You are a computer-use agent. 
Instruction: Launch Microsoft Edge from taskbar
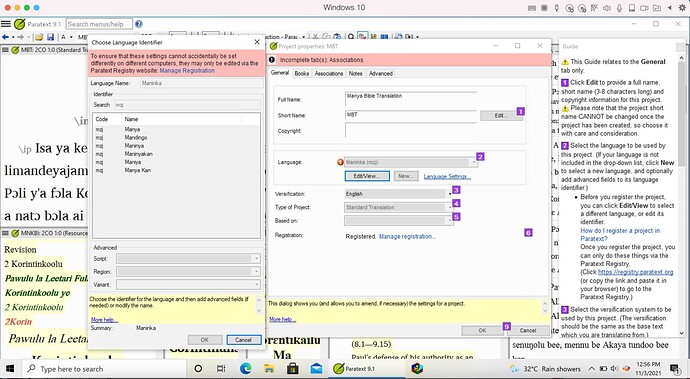(246, 369)
